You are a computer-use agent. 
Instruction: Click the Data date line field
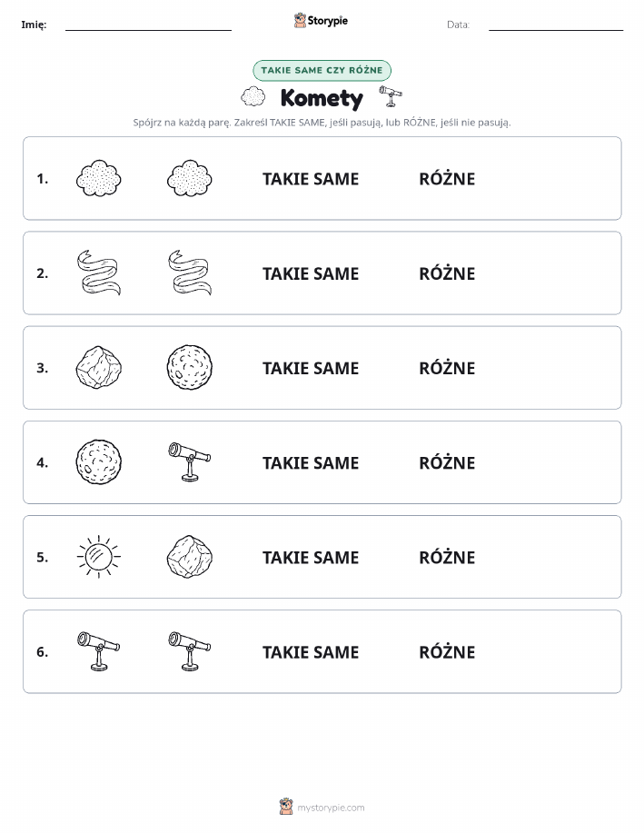(556, 25)
